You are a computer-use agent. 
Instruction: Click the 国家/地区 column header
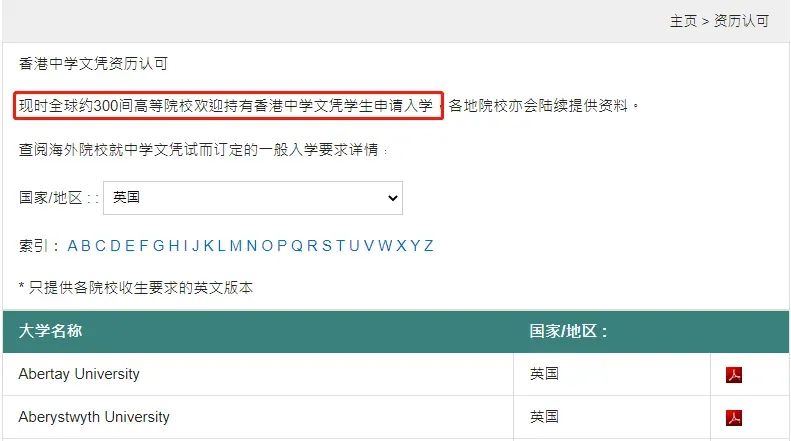click(568, 331)
